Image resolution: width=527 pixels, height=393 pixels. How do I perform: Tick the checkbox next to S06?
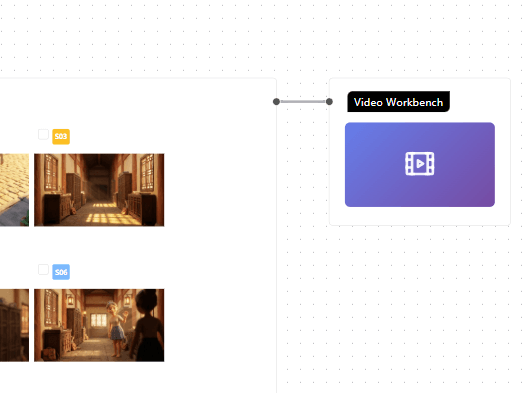pyautogui.click(x=43, y=270)
